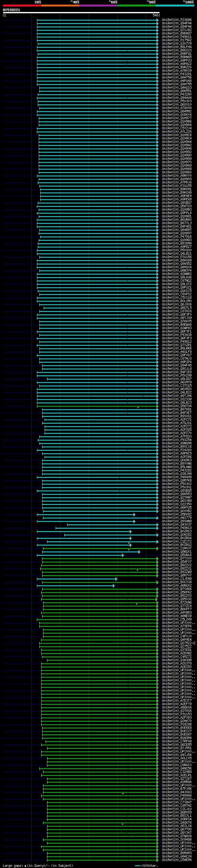The image size is (197, 868).
Task: Click the UniRef100_Q56TU3 label
Action: [177, 206]
